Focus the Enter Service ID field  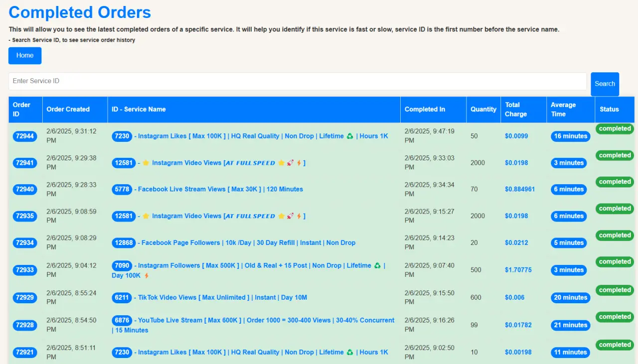[x=298, y=81]
